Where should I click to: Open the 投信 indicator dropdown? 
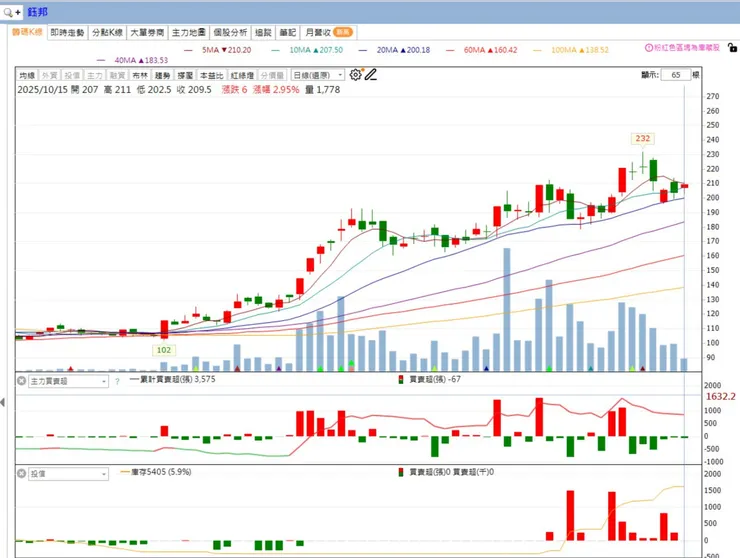pyautogui.click(x=69, y=473)
